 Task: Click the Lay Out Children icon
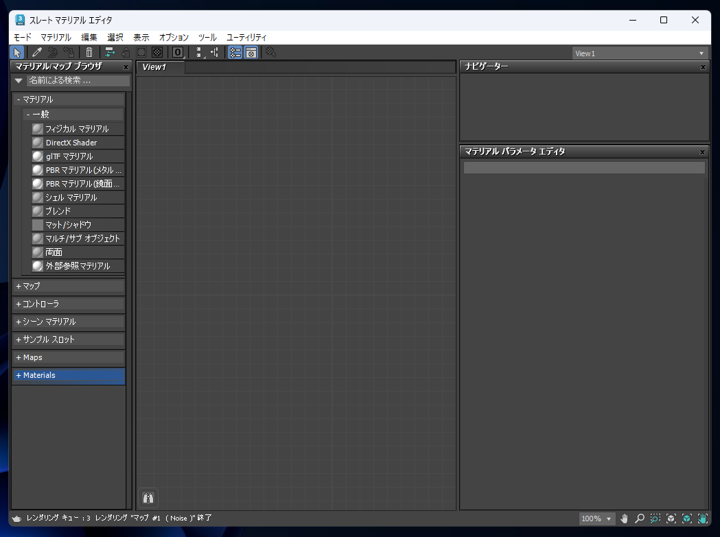pos(214,52)
